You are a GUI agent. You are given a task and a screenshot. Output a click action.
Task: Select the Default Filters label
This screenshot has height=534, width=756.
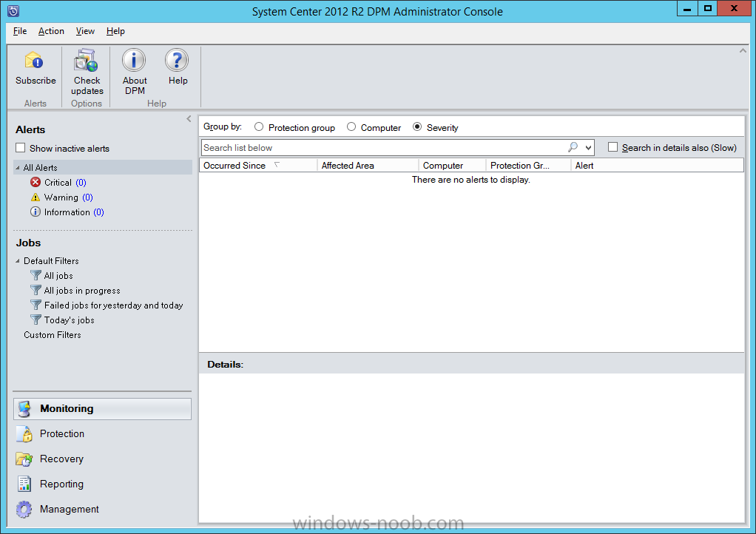(x=51, y=261)
